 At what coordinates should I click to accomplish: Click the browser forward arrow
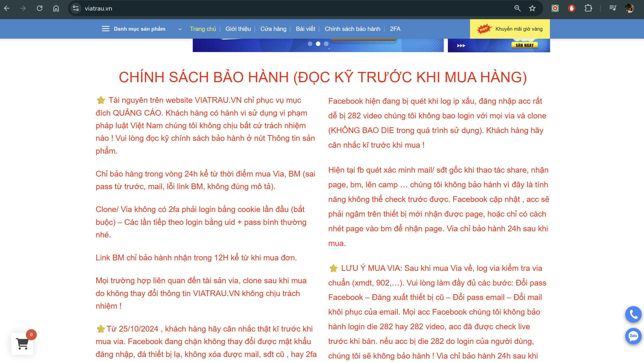23,8
